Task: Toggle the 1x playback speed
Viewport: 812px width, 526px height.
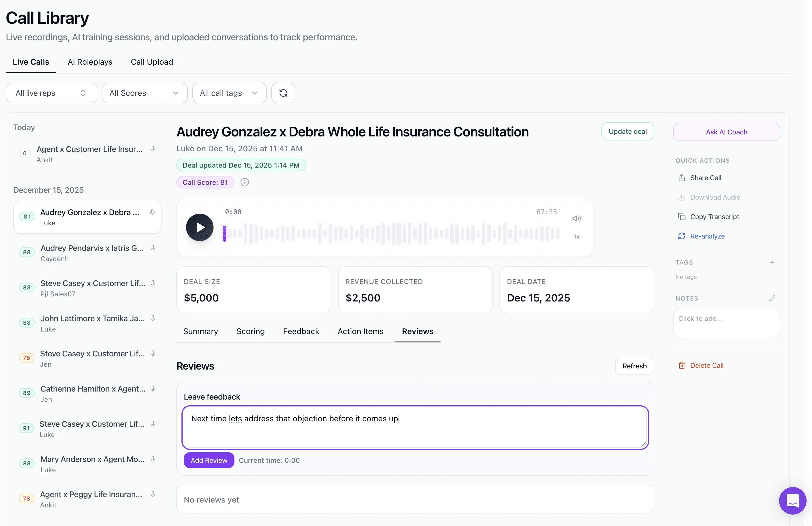Action: [x=576, y=237]
